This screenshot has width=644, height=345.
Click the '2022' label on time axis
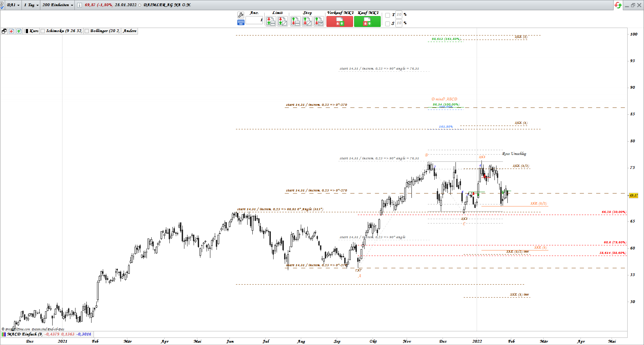[477, 341]
